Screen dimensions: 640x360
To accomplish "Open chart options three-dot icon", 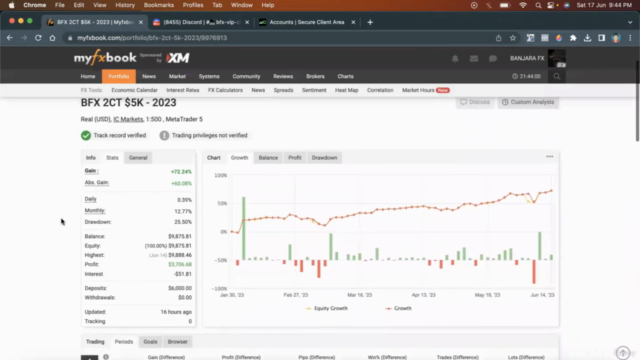I will [x=550, y=157].
